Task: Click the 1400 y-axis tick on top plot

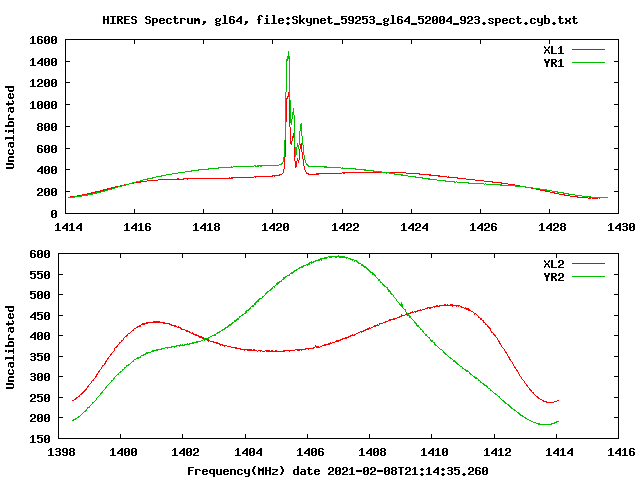Action: 43,62
